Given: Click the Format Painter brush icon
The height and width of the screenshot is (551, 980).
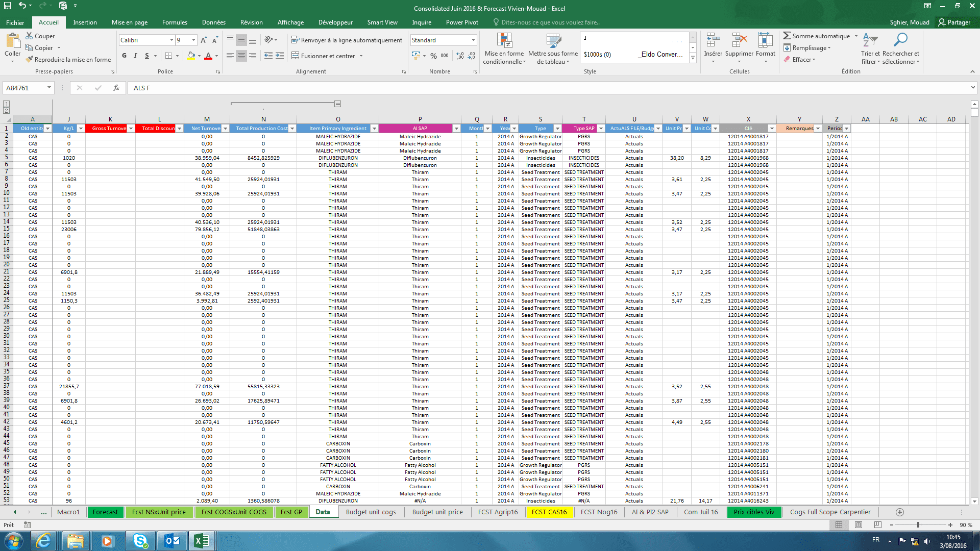Looking at the screenshot, I should (x=30, y=60).
